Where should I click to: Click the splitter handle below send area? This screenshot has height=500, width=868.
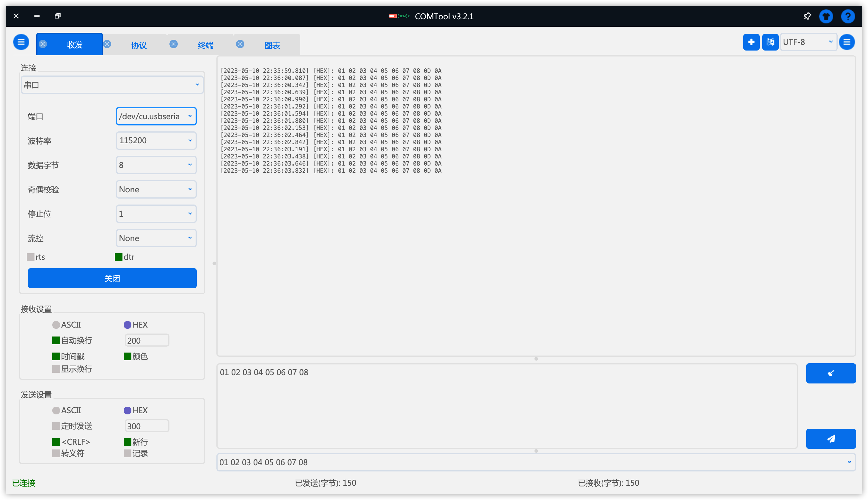[536, 451]
